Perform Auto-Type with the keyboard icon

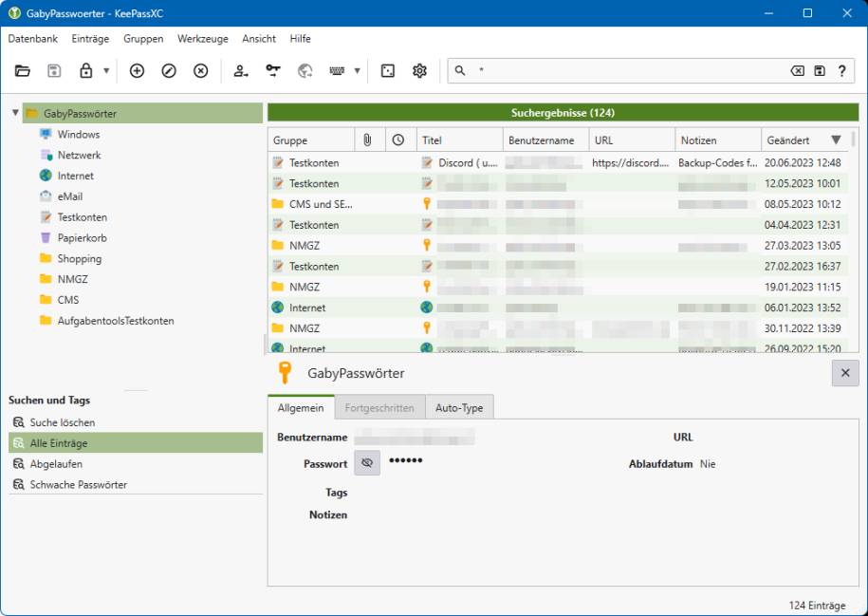click(x=335, y=70)
